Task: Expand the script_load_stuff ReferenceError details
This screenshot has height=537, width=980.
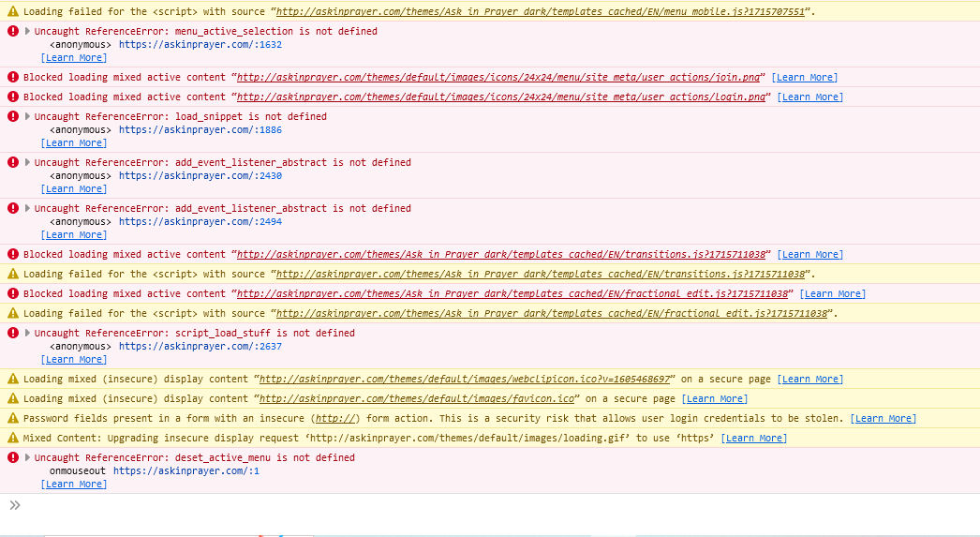Action: click(27, 333)
